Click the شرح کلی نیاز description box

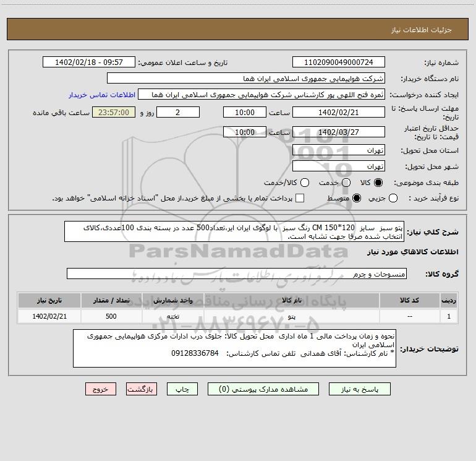tap(234, 231)
